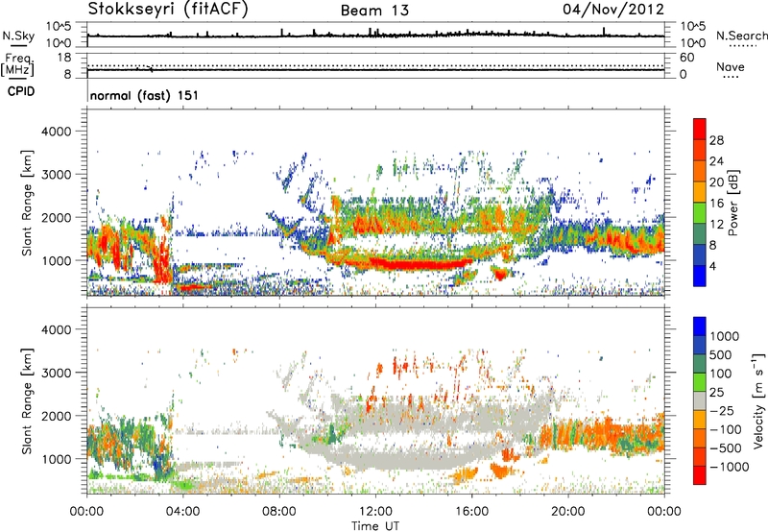Screen dimensions: 768x532
Task: Click the 'N.Sky' axis label
Action: 18,36
